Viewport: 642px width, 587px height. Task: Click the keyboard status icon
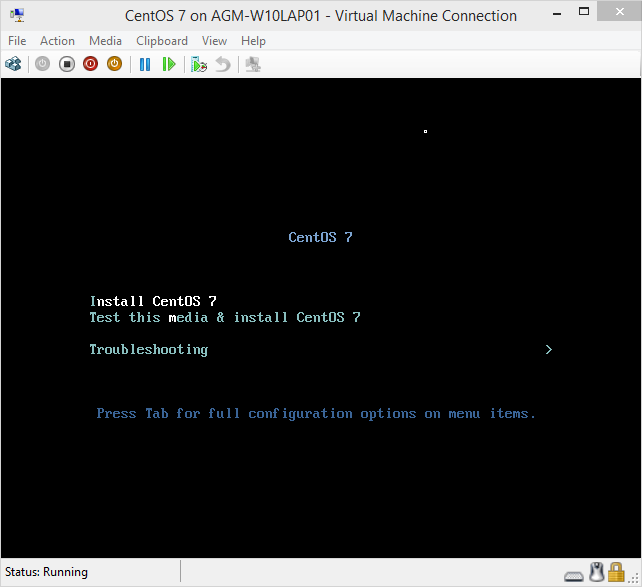(x=574, y=576)
